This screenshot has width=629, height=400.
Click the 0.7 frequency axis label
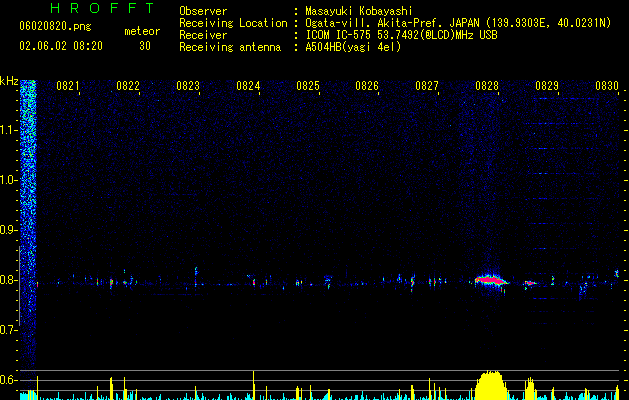tap(9, 330)
